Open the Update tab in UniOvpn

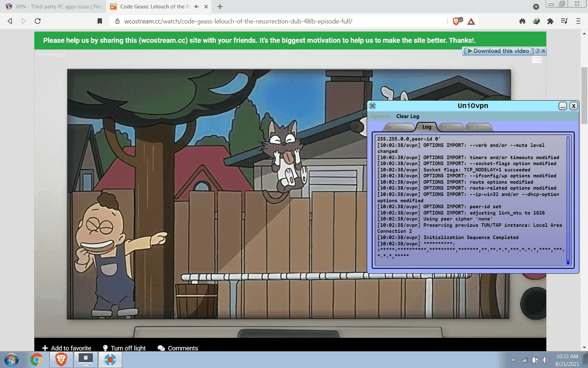[478, 127]
